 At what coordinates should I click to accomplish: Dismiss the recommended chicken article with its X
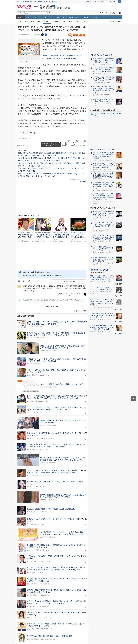pyautogui.click(x=86, y=241)
